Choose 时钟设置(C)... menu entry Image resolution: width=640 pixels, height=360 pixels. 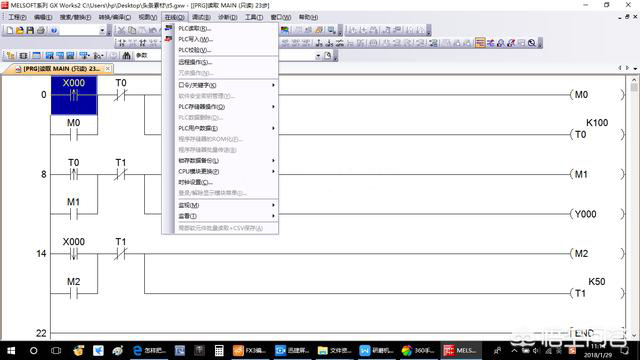coord(220,182)
